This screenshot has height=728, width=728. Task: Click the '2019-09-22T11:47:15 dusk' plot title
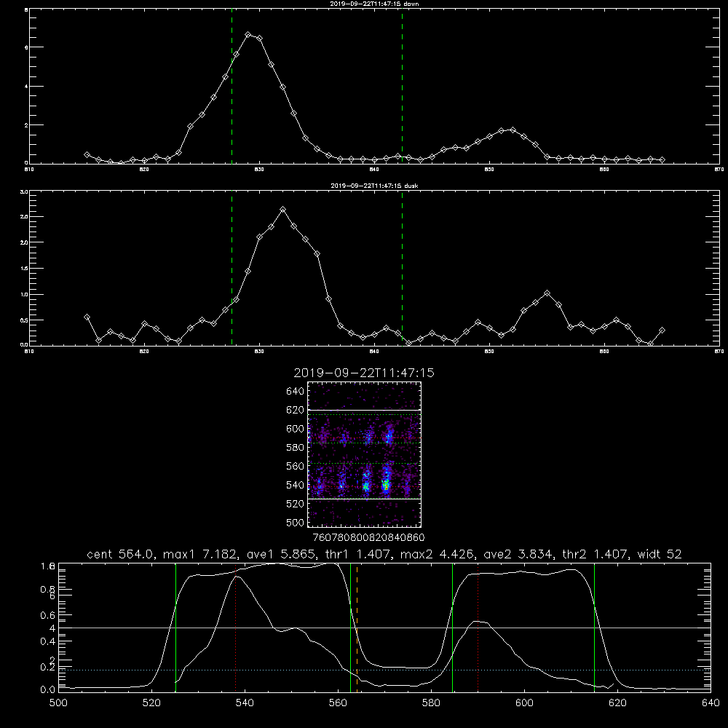click(374, 186)
